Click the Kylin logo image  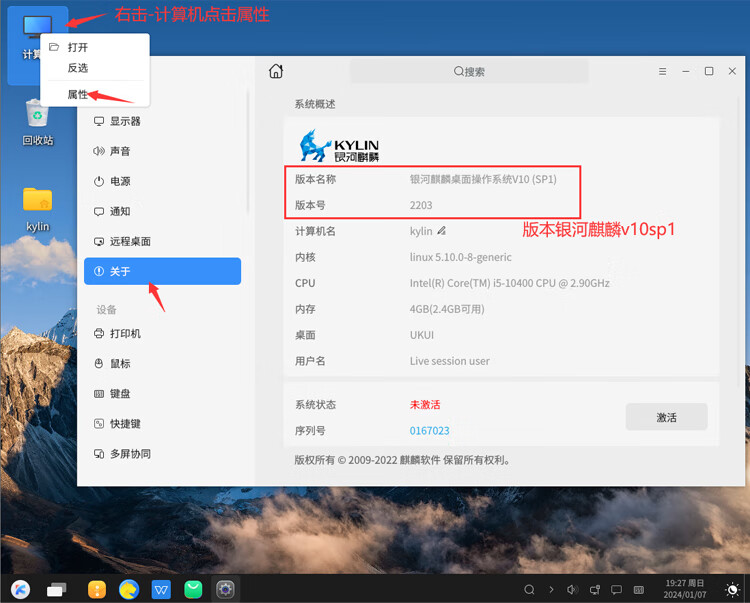click(339, 146)
